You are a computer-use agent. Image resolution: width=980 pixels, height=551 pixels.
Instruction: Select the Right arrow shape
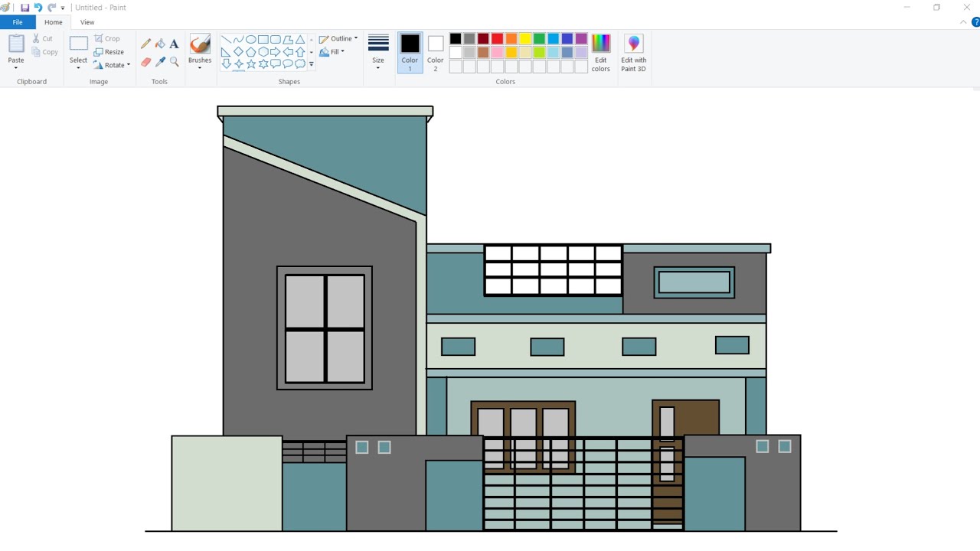click(x=275, y=52)
